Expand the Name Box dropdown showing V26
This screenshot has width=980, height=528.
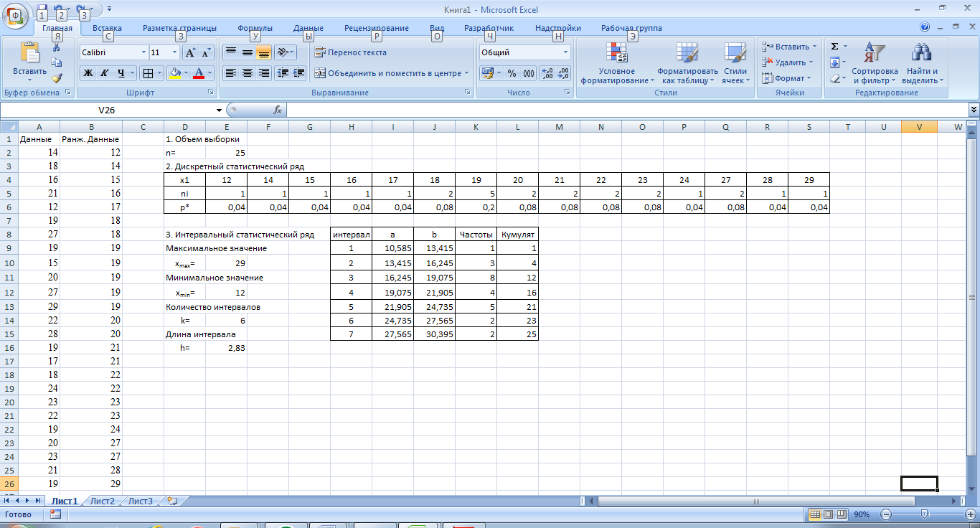[x=219, y=110]
